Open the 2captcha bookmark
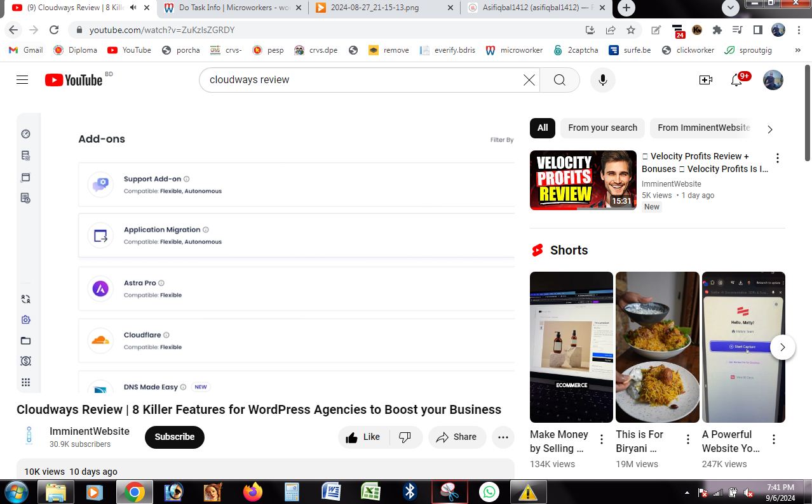 pos(576,50)
